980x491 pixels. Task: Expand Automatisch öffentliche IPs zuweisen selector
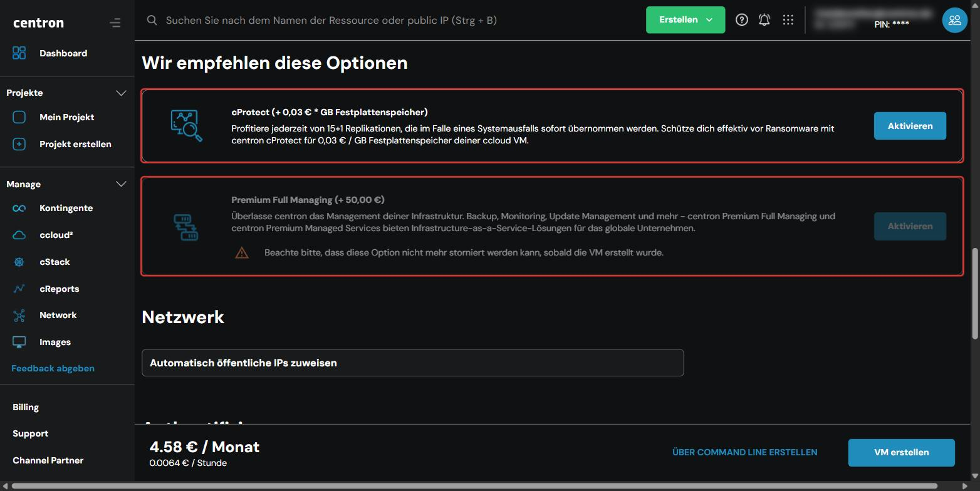pos(412,363)
